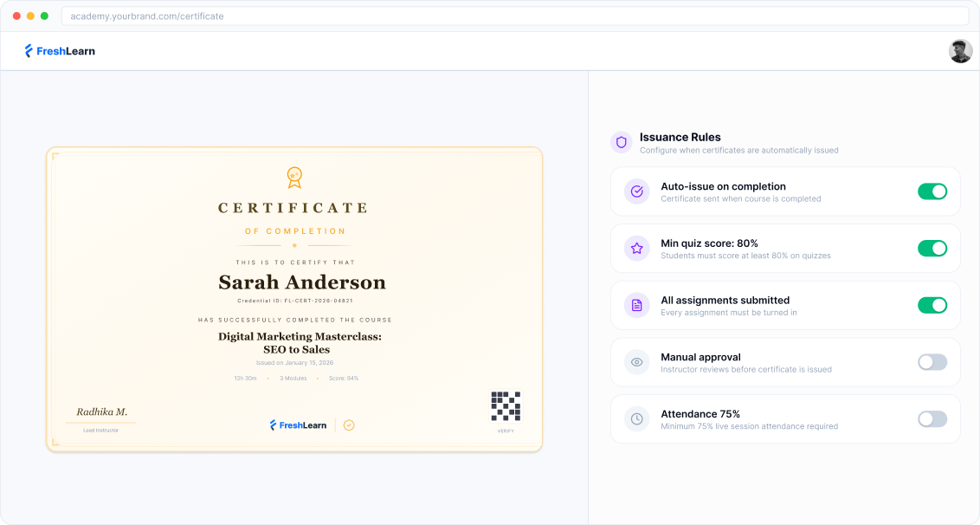Screen dimensions: 980x525
Task: Select the Sarah Anderson recipient name
Action: 301,282
